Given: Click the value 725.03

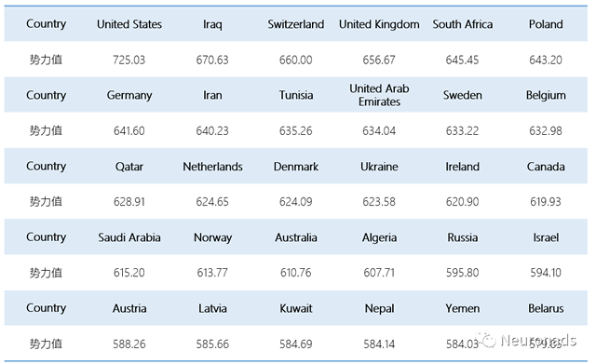Looking at the screenshot, I should click(x=129, y=60).
